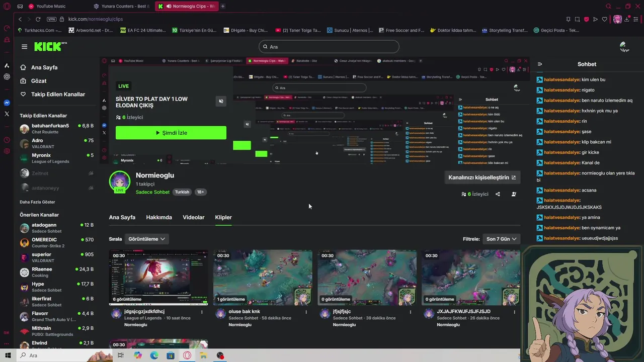Add page to Opera favorites heart

click(604, 19)
